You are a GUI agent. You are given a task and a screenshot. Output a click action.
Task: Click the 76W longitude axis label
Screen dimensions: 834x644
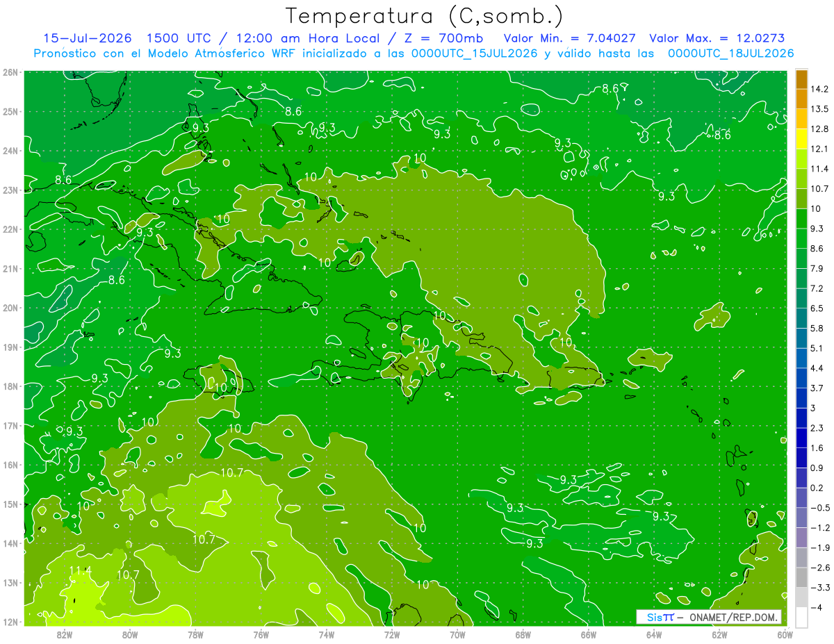tap(261, 634)
